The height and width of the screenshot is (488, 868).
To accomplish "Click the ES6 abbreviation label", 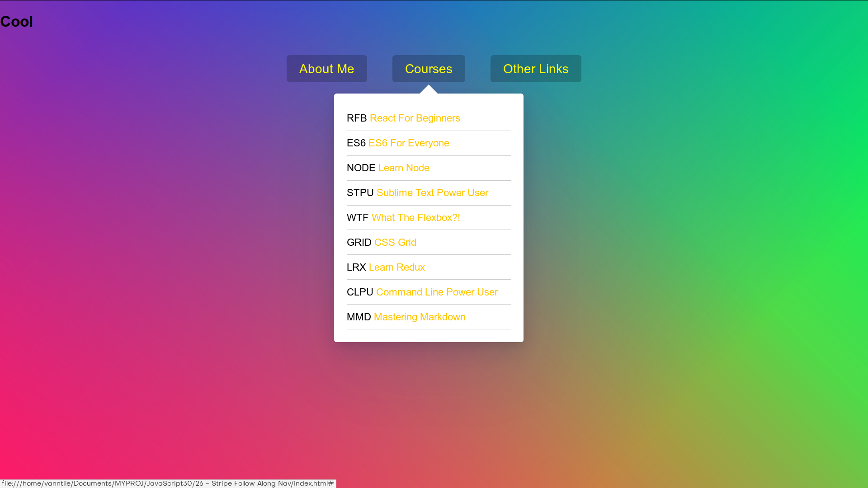I will point(356,143).
